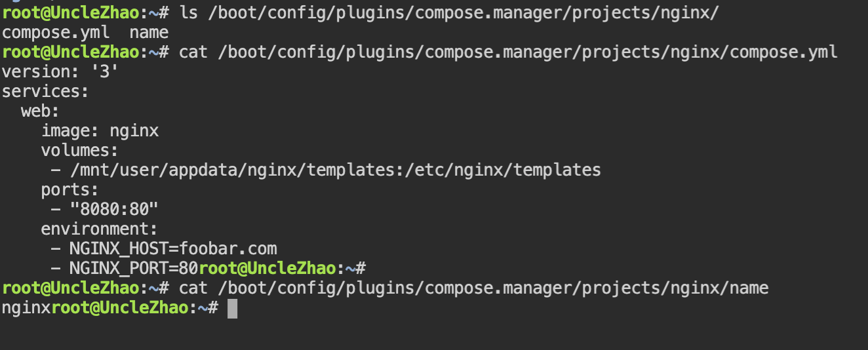Click the "8080:80" port mapping
This screenshot has width=868, height=350.
[x=114, y=209]
